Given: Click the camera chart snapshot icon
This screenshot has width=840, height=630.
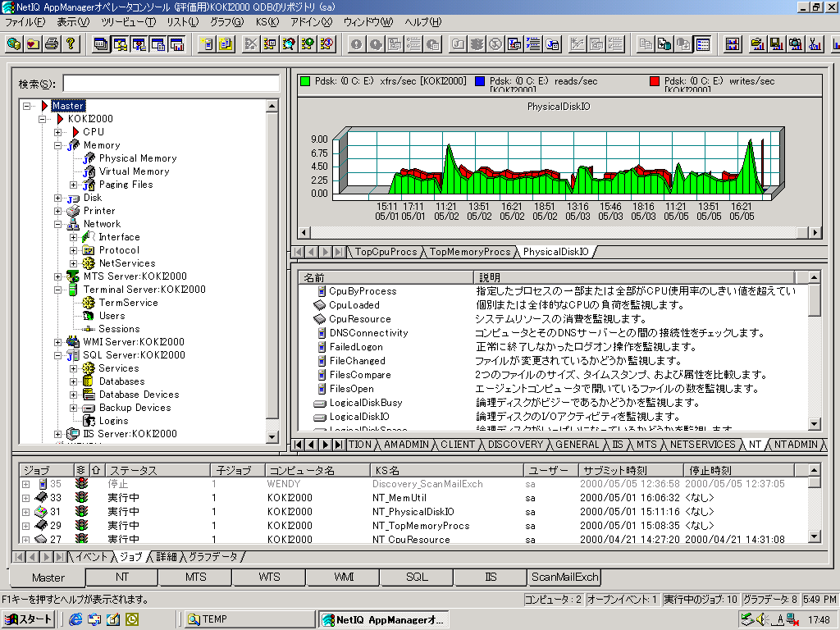Looking at the screenshot, I should tap(796, 43).
